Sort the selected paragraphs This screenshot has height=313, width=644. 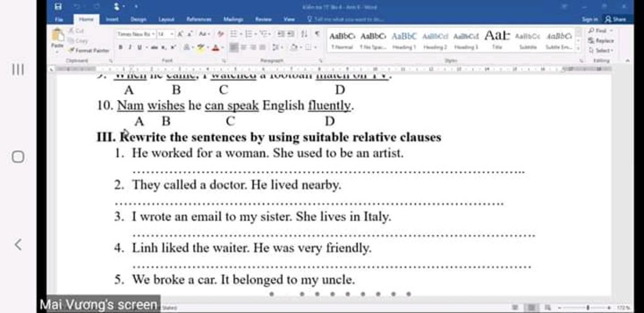304,35
